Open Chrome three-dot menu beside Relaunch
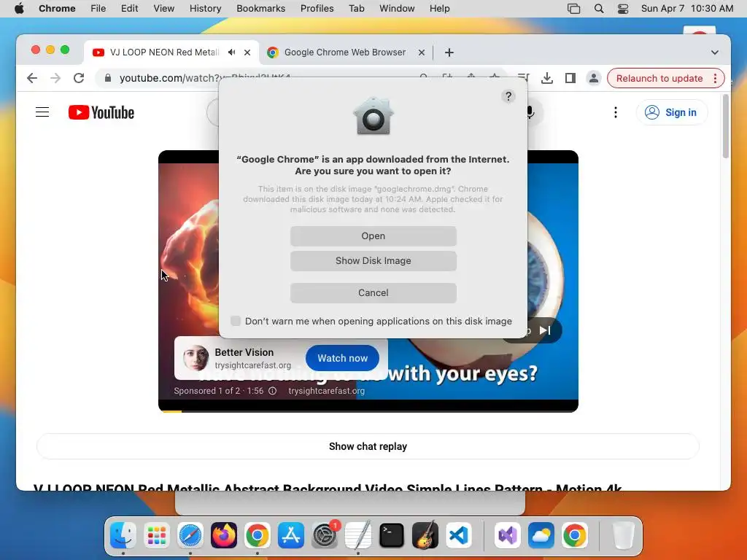The image size is (747, 560). coord(716,78)
